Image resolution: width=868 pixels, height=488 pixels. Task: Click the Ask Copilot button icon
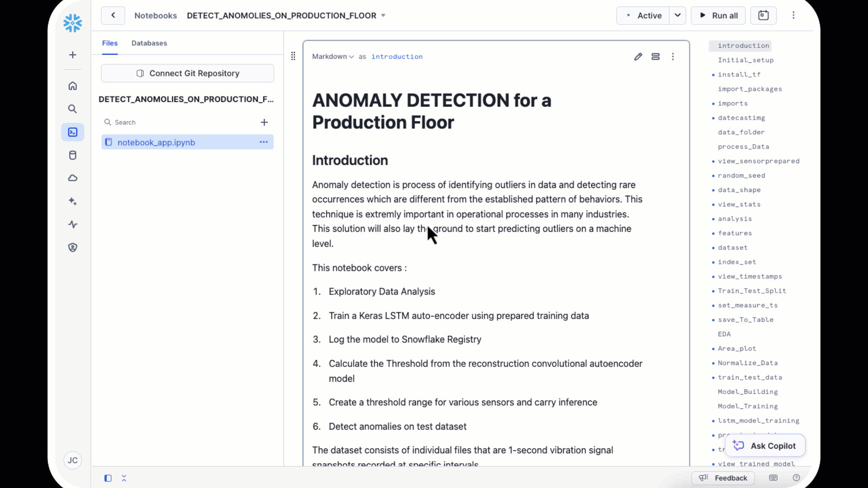tap(738, 446)
